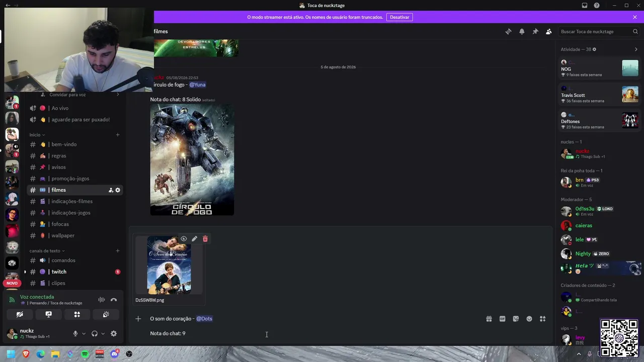This screenshot has width=644, height=362.
Task: Show pinned messages
Action: tap(535, 31)
